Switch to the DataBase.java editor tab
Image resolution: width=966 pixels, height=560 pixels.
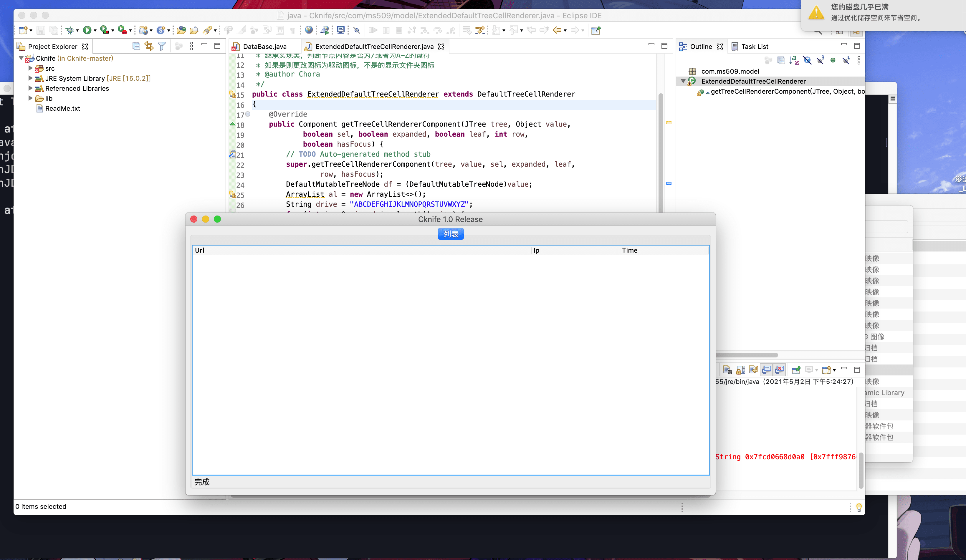click(x=264, y=47)
